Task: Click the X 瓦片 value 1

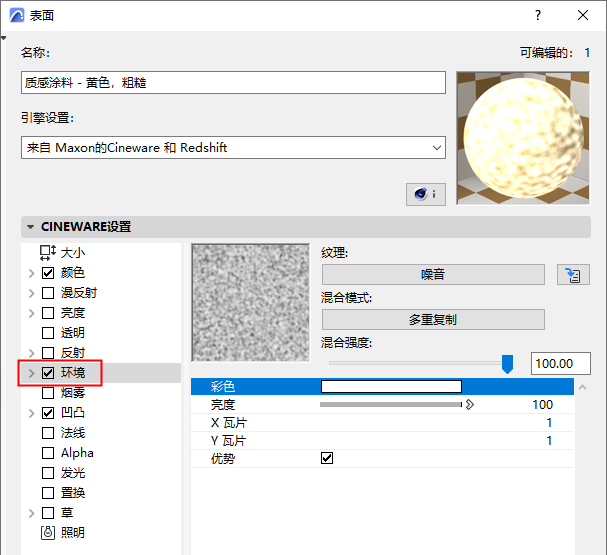Action: [x=549, y=423]
